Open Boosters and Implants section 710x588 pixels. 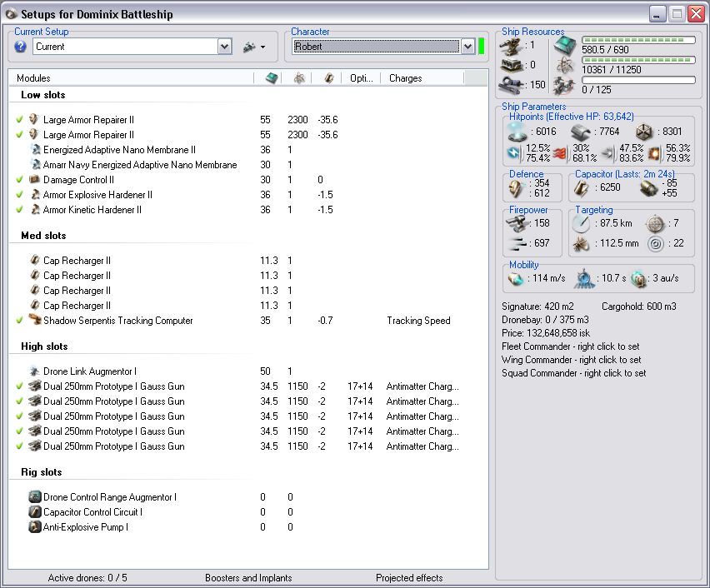[x=248, y=578]
